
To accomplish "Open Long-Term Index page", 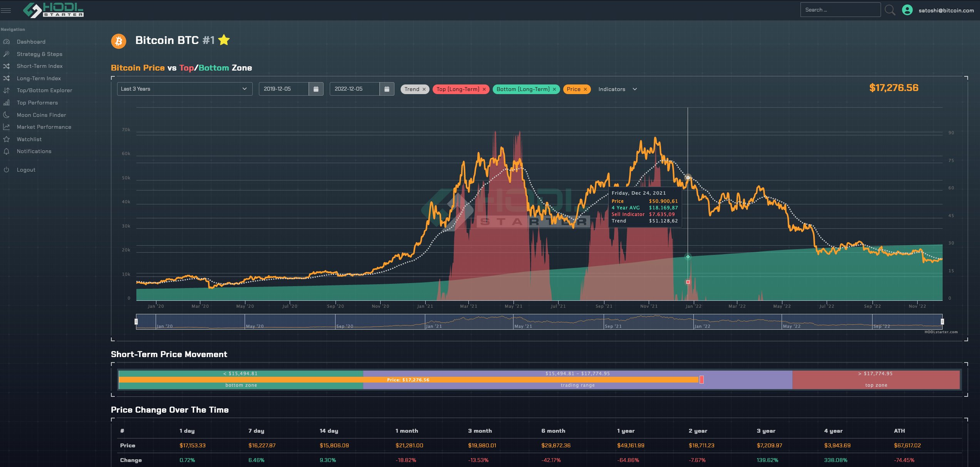I will (x=39, y=78).
